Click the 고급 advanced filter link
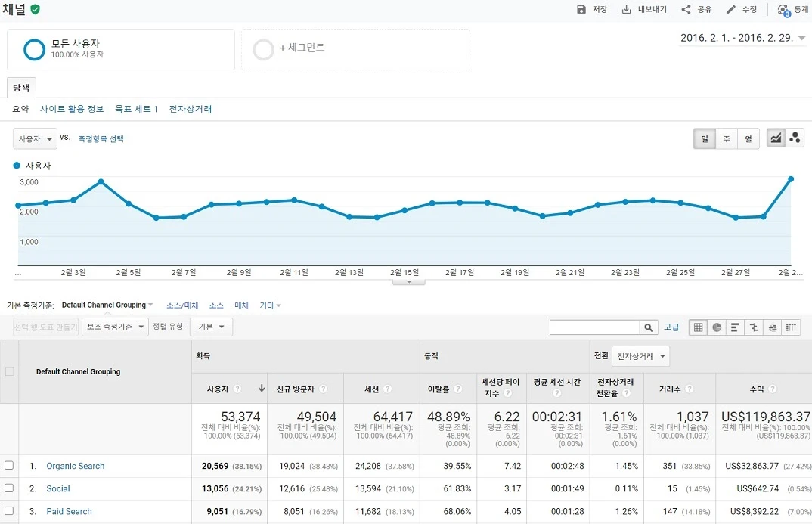 (671, 327)
